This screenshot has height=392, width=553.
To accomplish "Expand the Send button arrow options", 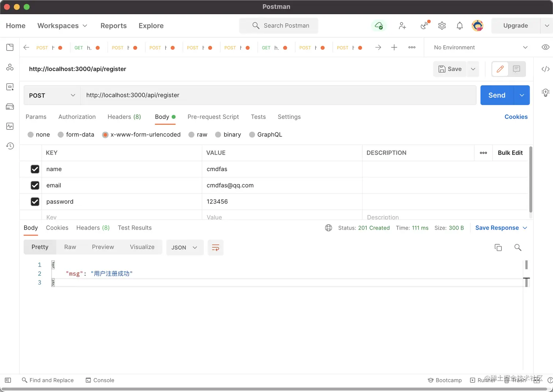I will coord(522,95).
